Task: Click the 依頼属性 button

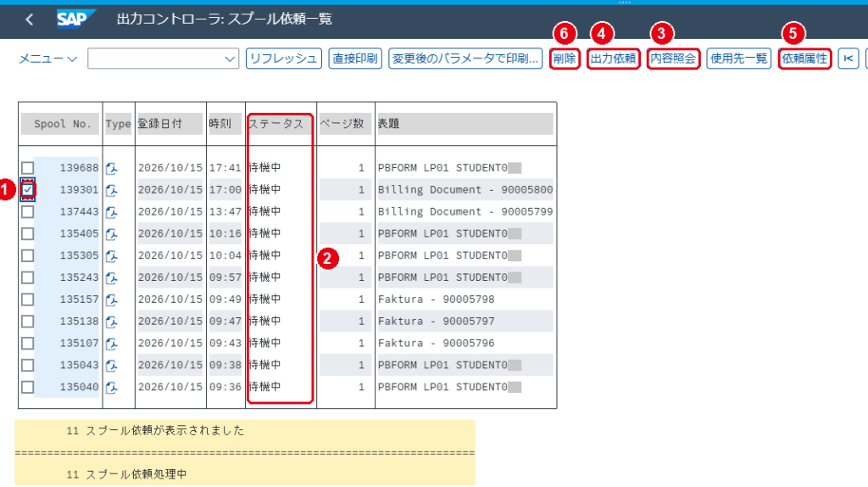Action: pos(804,59)
